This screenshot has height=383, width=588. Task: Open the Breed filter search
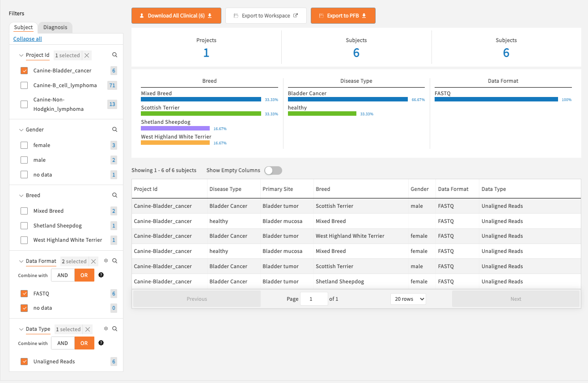tap(114, 195)
